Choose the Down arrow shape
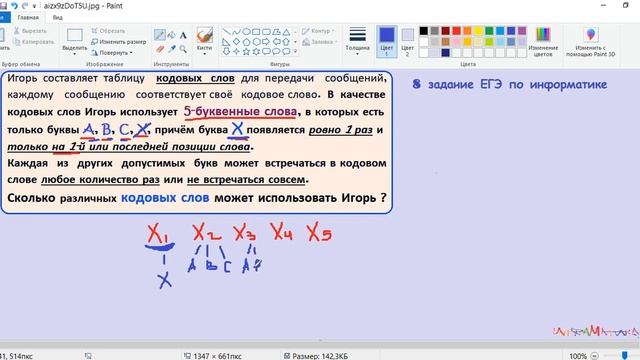The image size is (640, 360). tap(227, 51)
